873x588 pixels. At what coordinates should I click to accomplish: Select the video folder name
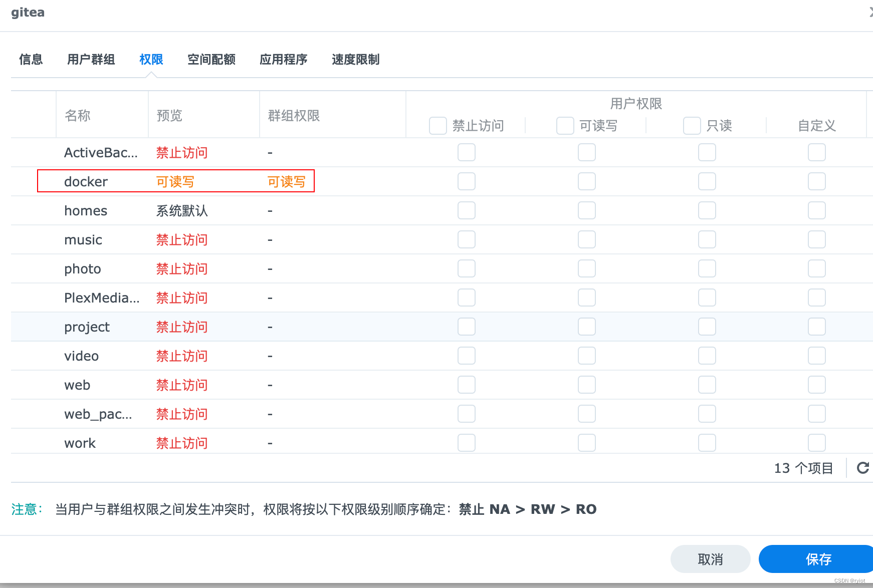[81, 356]
